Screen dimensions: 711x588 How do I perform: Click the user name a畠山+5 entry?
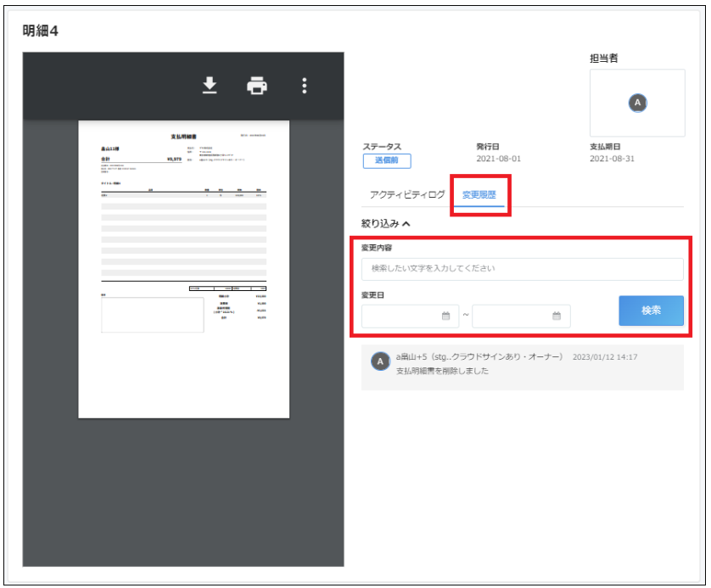point(479,357)
